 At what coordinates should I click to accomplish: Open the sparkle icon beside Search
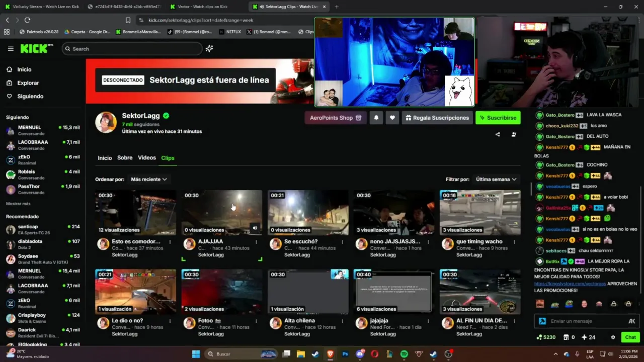point(209,49)
